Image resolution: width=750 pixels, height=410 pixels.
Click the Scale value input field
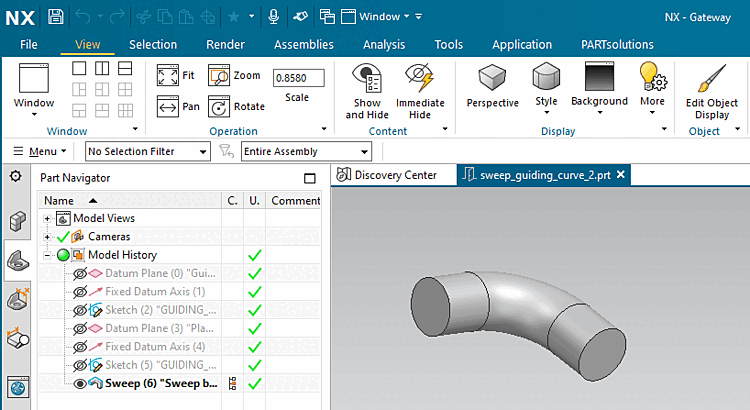297,77
